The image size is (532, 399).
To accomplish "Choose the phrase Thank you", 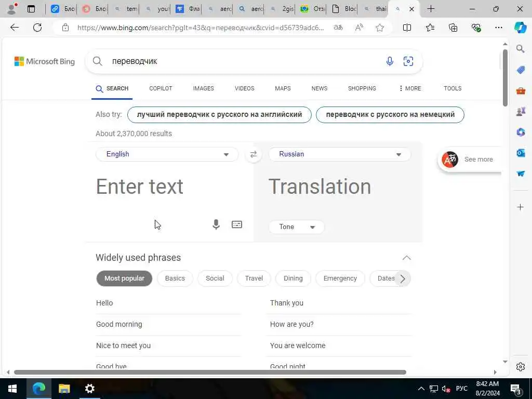I will coord(287,303).
